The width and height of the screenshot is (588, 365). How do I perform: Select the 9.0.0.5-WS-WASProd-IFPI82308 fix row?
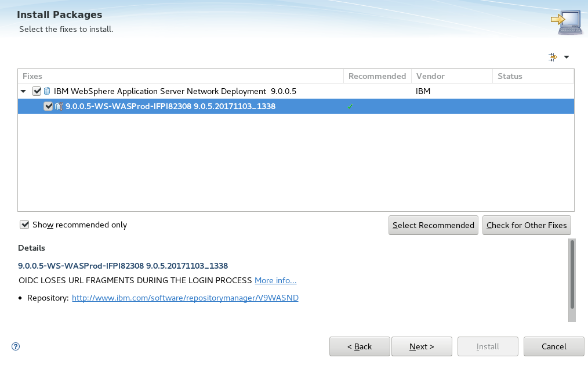296,106
